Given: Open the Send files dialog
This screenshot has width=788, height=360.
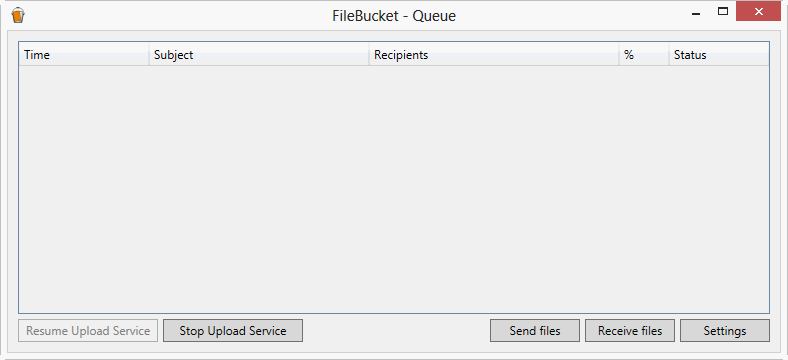Looking at the screenshot, I should pyautogui.click(x=535, y=331).
